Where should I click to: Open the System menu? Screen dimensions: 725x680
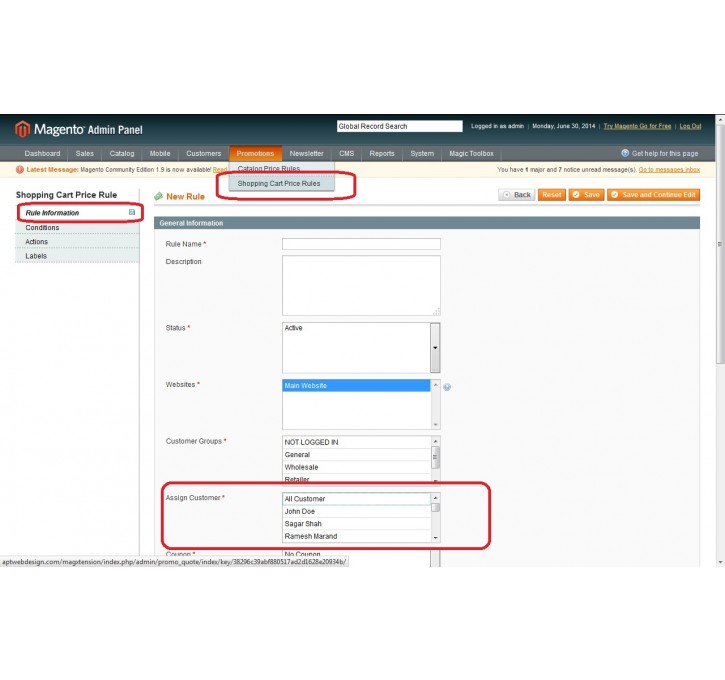[422, 153]
